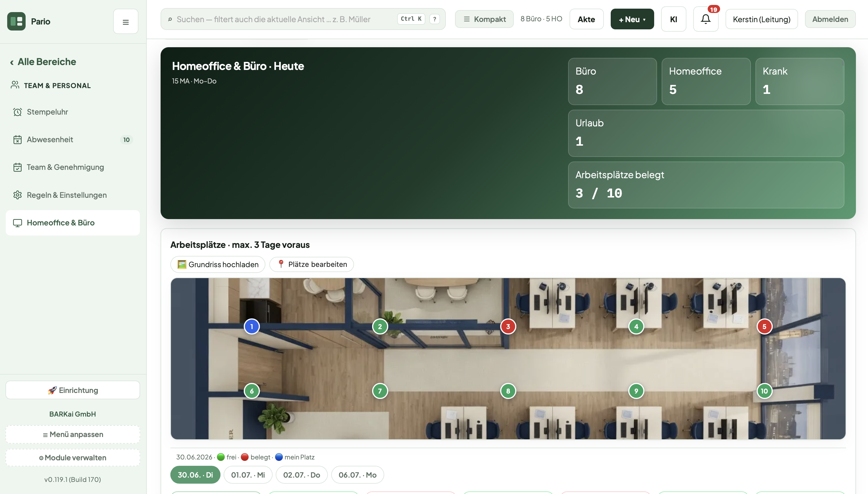Open the notifications bell
868x494 pixels.
click(x=705, y=19)
